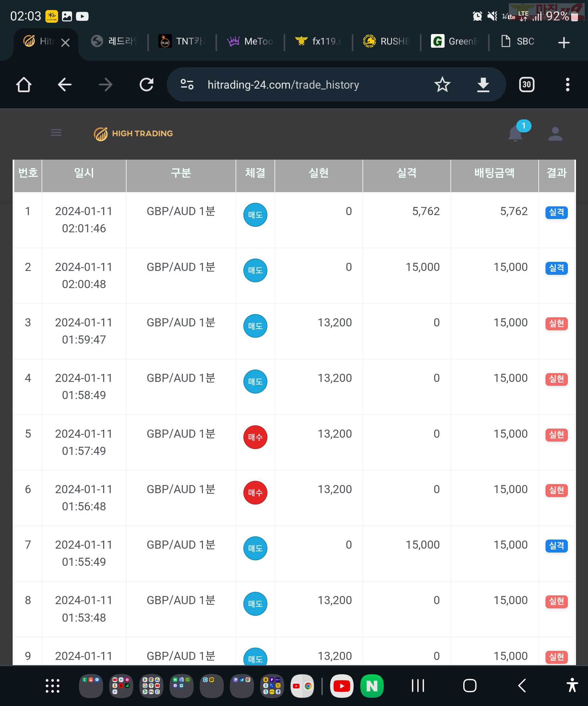Click the HIGH TRADING logo
The width and height of the screenshot is (588, 706).
point(133,133)
